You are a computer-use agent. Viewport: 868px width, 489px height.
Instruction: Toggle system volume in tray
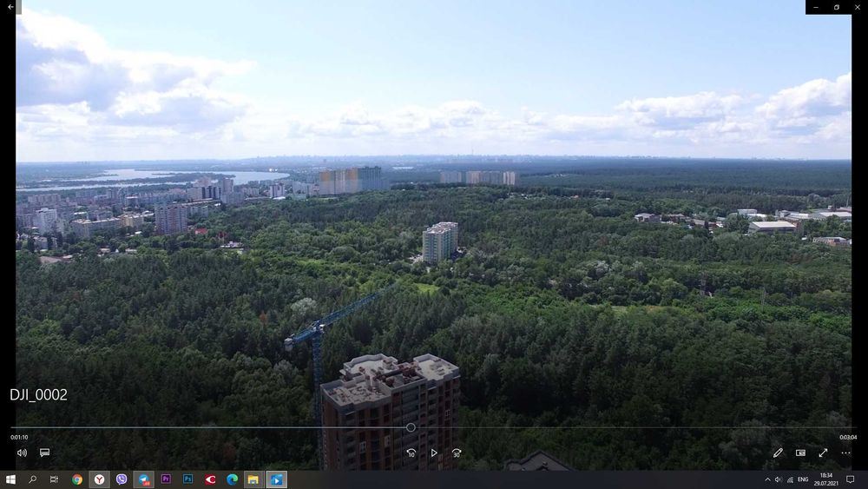tap(779, 479)
